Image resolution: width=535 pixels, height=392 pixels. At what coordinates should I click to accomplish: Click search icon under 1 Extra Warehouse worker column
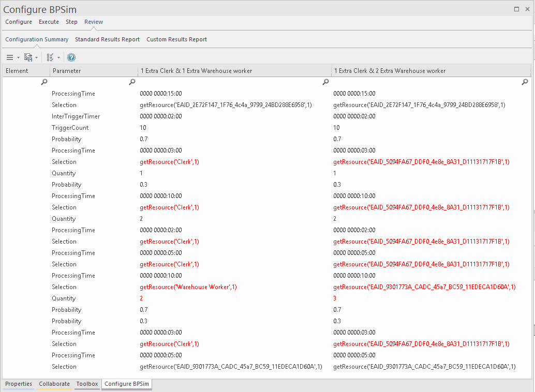[x=325, y=82]
